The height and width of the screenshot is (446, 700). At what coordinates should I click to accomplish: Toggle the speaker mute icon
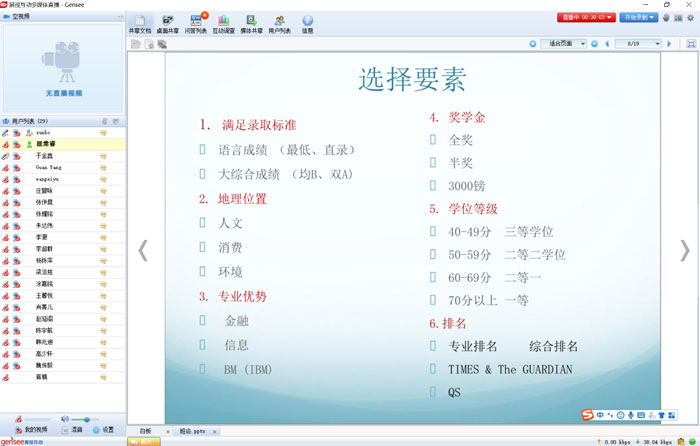click(66, 419)
